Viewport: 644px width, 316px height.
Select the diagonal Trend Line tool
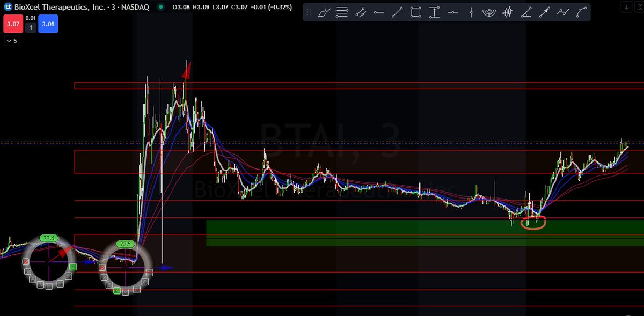[397, 12]
